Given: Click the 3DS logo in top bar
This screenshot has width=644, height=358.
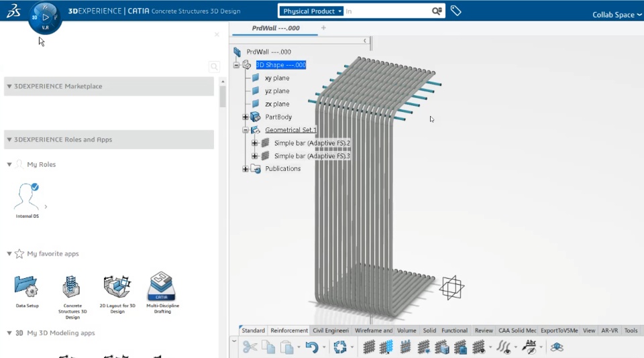Looking at the screenshot, I should click(13, 11).
